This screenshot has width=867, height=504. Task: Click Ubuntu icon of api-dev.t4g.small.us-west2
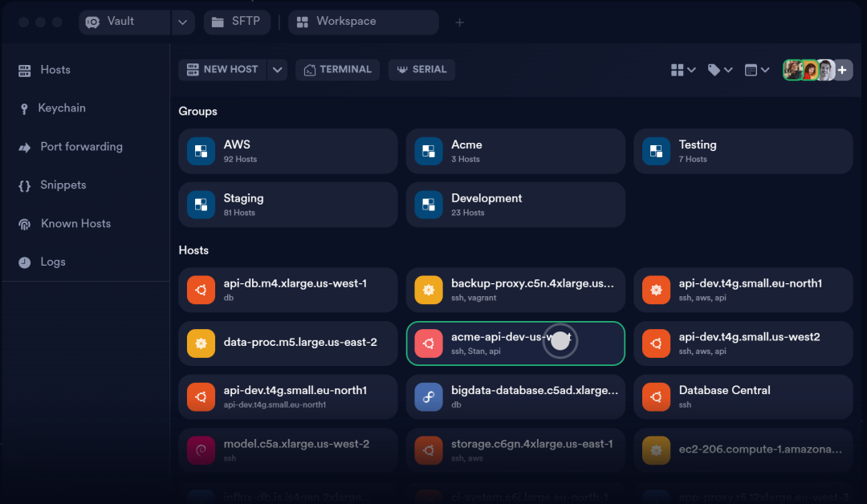(657, 343)
